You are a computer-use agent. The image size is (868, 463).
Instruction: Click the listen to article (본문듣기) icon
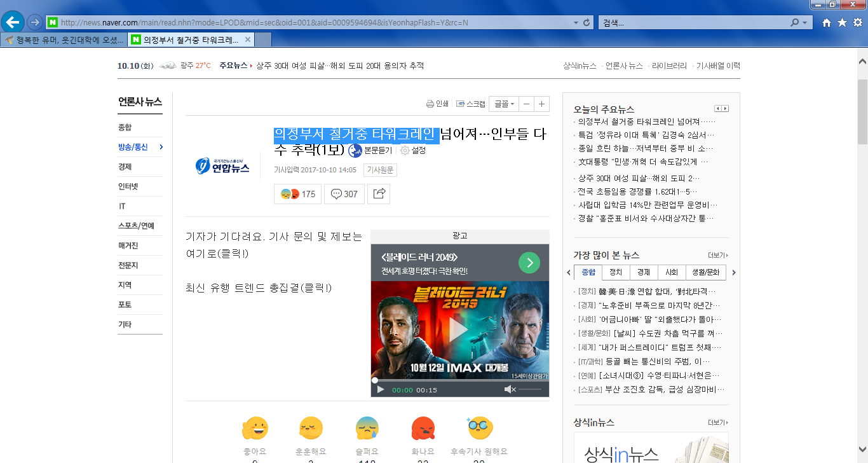pos(355,151)
